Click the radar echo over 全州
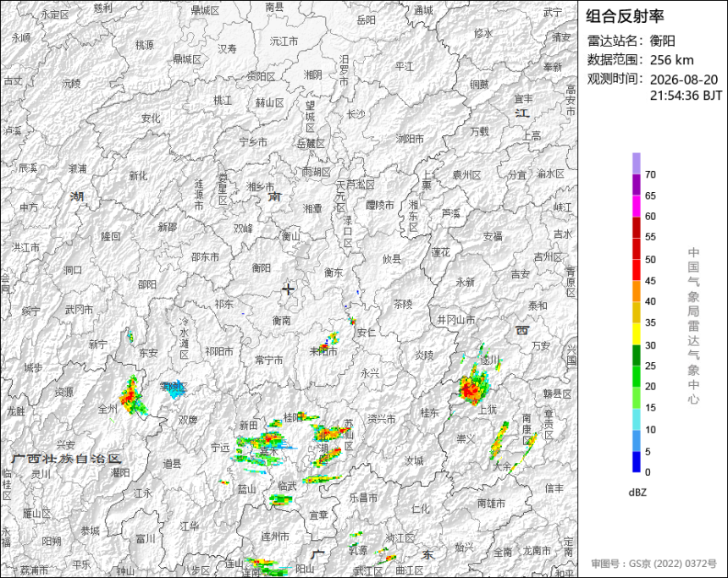The image size is (728, 578). click(x=132, y=396)
